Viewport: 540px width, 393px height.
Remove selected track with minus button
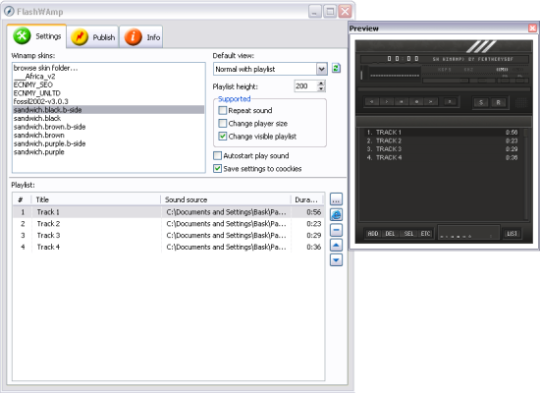coord(336,230)
